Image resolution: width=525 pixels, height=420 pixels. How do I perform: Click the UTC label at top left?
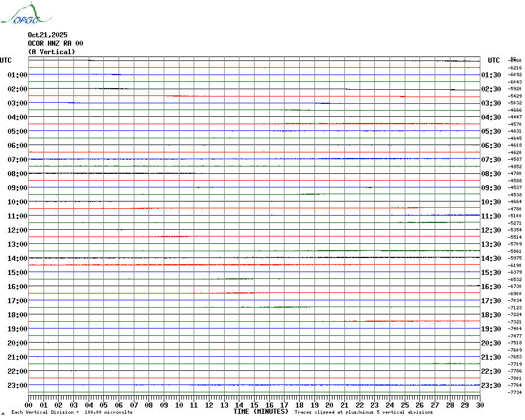click(6, 60)
